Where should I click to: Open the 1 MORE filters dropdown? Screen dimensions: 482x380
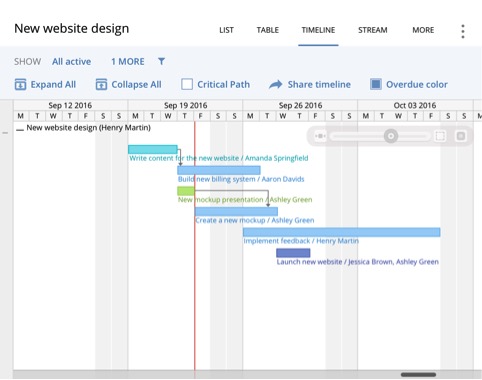click(128, 61)
